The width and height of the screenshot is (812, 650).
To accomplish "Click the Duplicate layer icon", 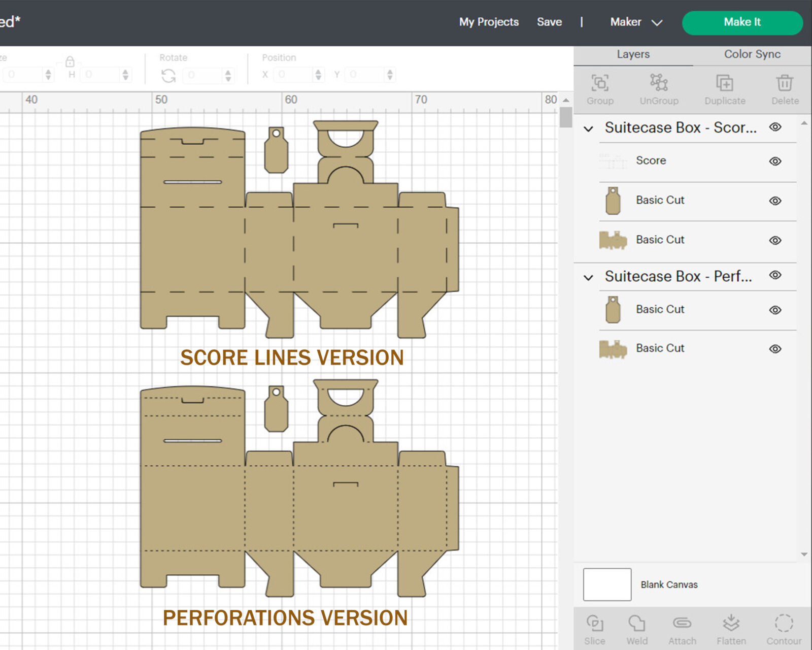I will click(725, 83).
